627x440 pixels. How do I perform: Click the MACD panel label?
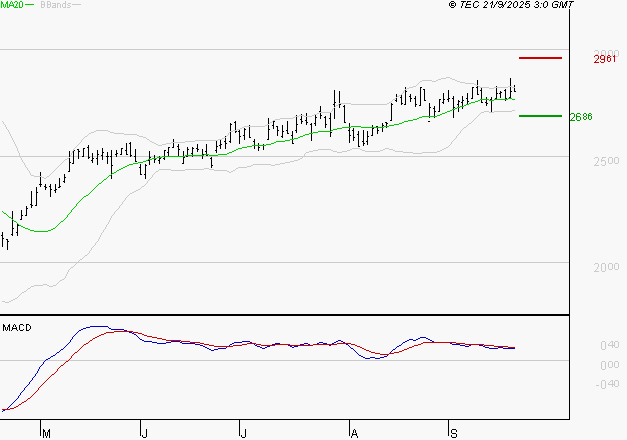(16, 327)
